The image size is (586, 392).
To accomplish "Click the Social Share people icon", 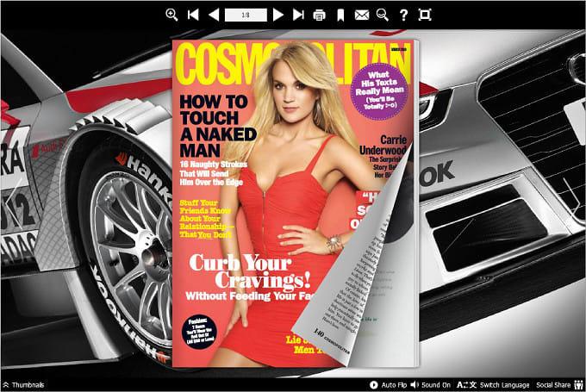I will 578,385.
